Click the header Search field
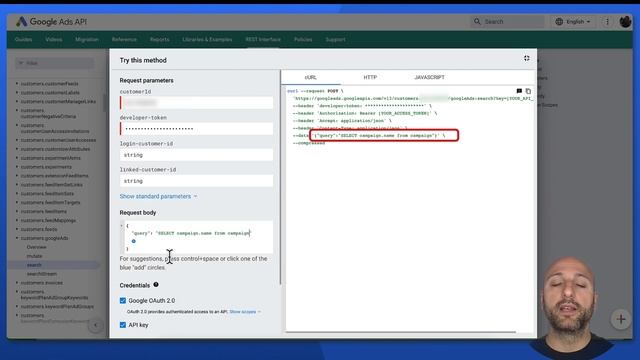 508,21
